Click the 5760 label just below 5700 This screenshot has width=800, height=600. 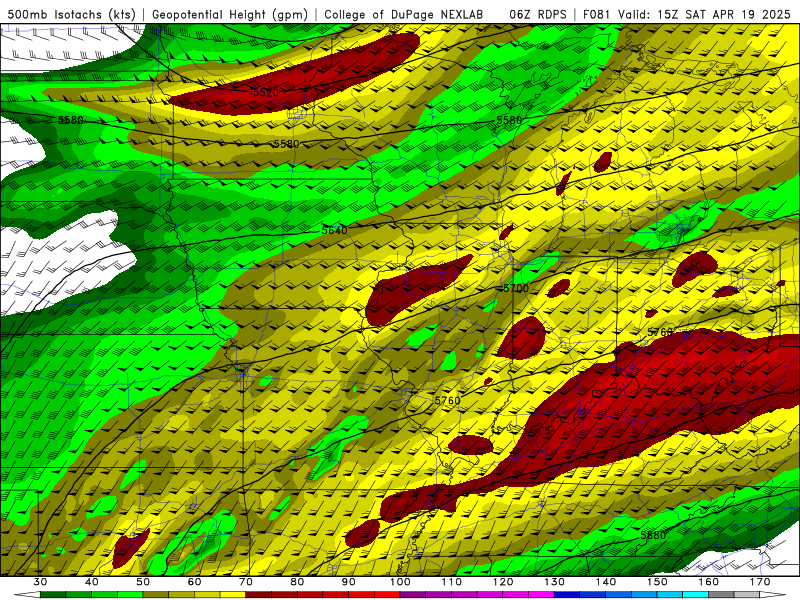[447, 401]
